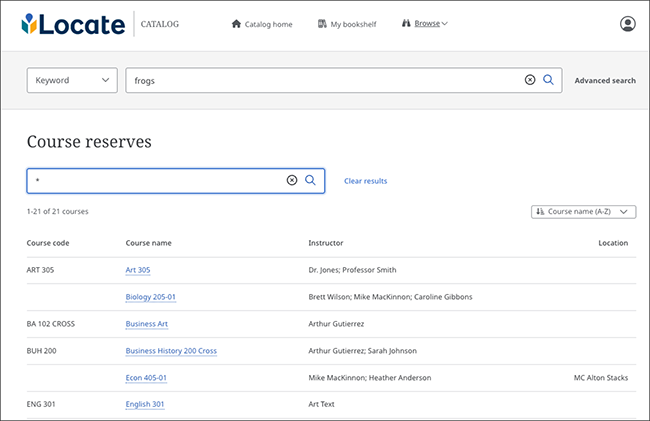
Task: Click the home icon beside Catalog home
Action: (236, 24)
